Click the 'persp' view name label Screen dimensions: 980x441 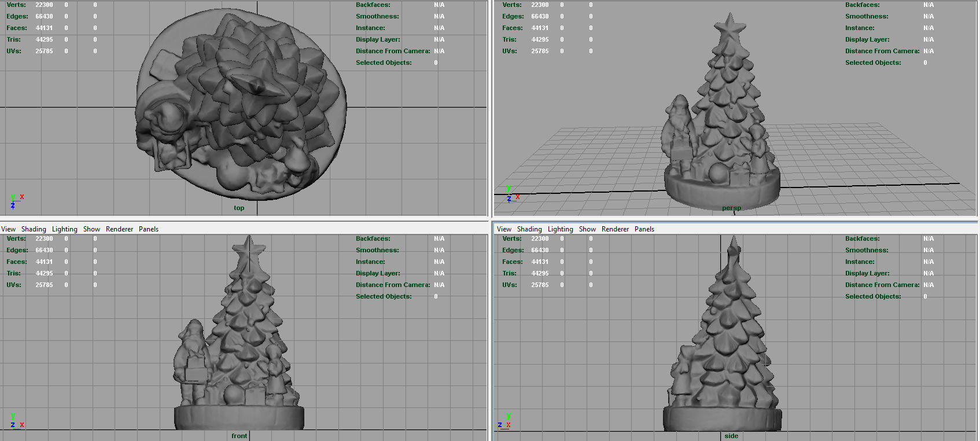click(x=731, y=208)
